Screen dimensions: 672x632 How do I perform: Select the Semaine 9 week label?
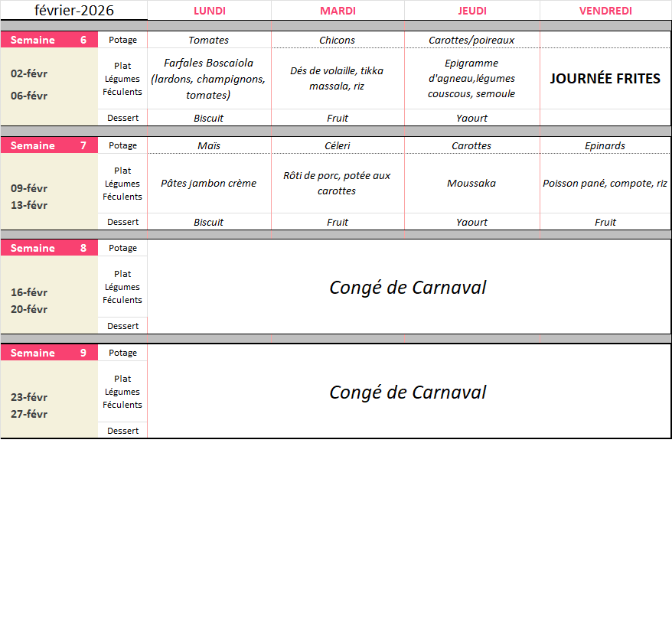pyautogui.click(x=49, y=353)
